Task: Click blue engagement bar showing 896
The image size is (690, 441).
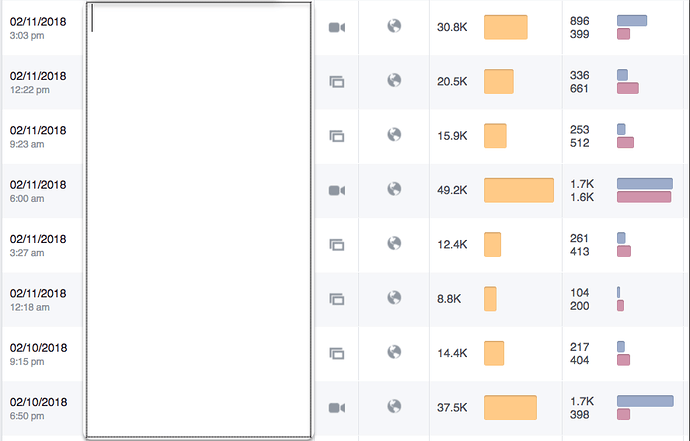Action: pyautogui.click(x=632, y=20)
